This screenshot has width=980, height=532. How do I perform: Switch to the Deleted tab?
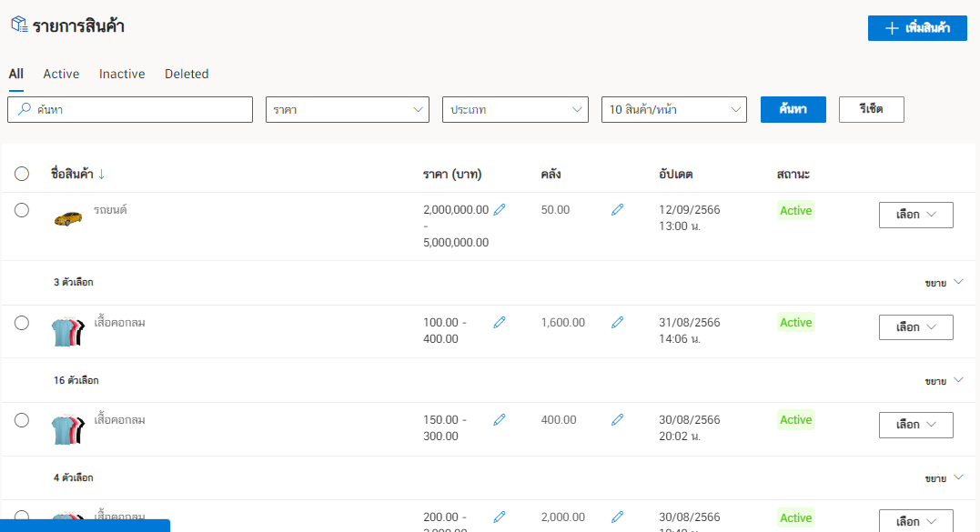point(187,74)
